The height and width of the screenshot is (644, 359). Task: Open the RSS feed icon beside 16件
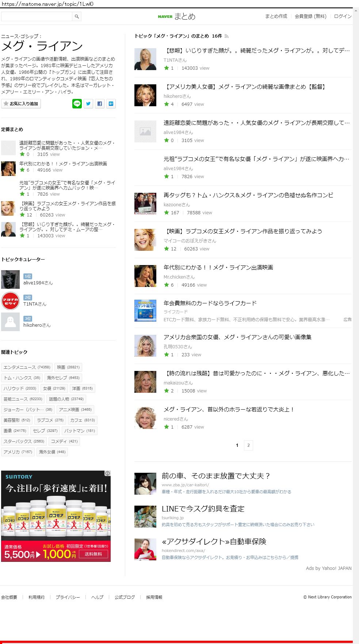tap(226, 36)
